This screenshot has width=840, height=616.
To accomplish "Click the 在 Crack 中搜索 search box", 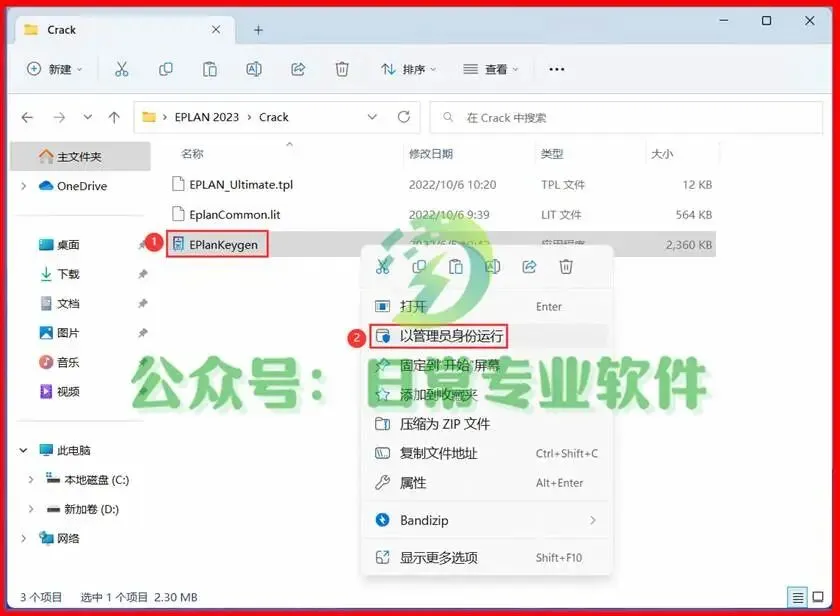I will coord(626,117).
